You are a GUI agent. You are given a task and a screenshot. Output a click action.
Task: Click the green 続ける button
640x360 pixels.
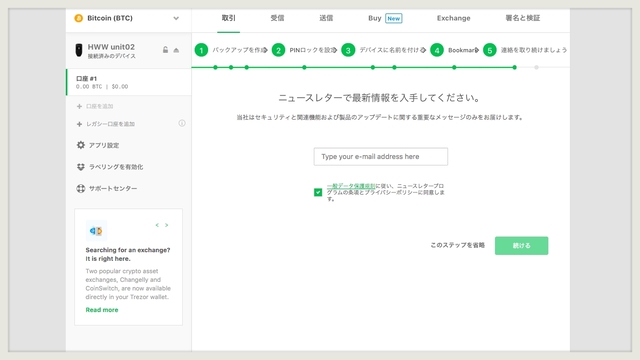click(522, 246)
